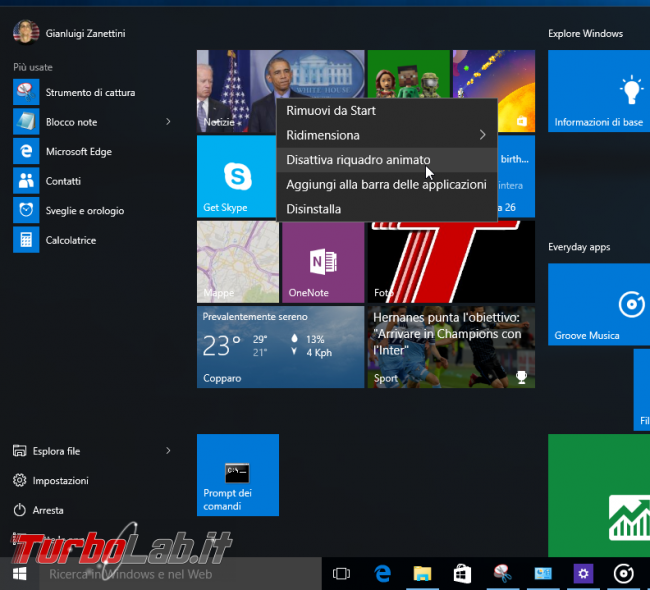Open the Xbox characters green tile

tap(408, 74)
